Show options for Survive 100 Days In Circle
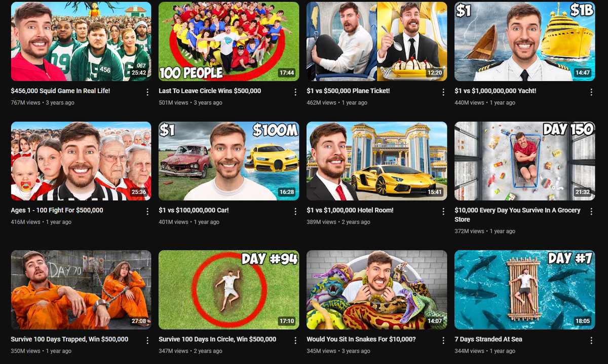Viewport: 608px width, 364px height. (295, 340)
